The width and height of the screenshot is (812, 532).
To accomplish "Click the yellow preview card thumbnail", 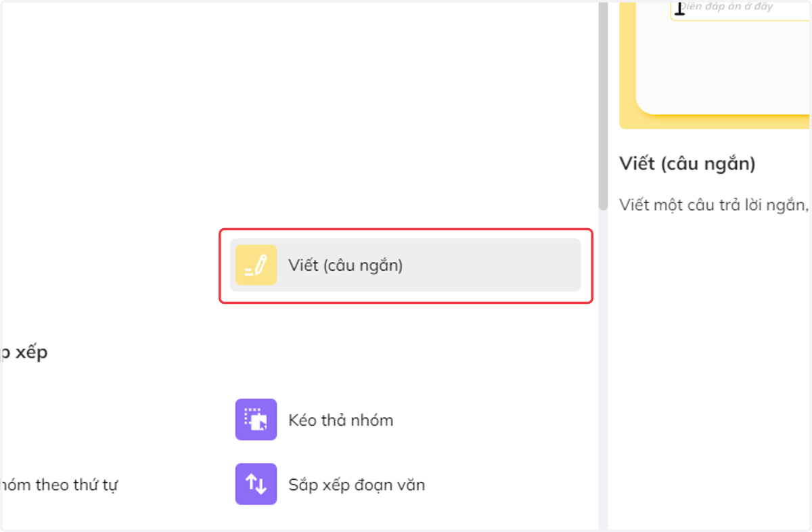I will click(x=715, y=64).
